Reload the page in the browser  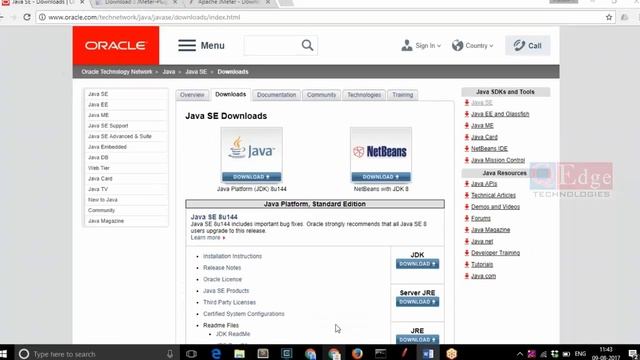pos(27,17)
